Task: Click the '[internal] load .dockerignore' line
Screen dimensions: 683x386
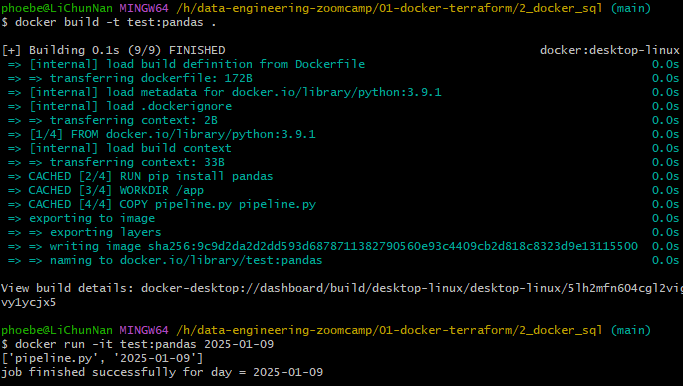Action: click(120, 106)
